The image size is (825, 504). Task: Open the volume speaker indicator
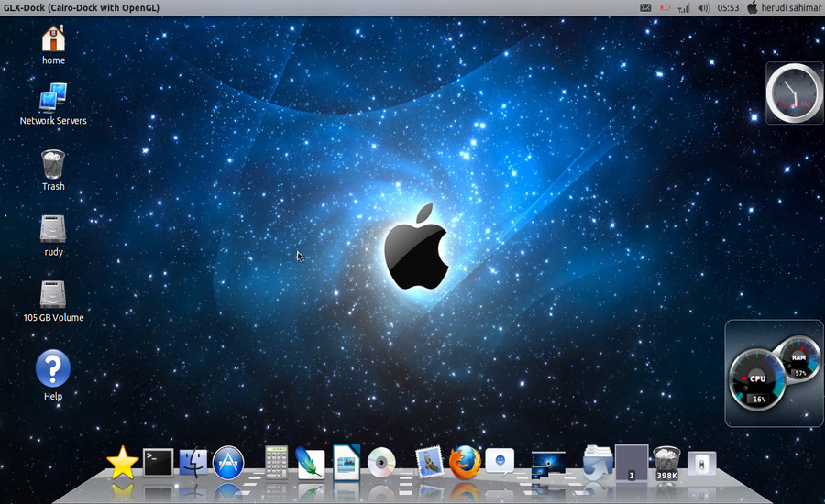tap(703, 8)
